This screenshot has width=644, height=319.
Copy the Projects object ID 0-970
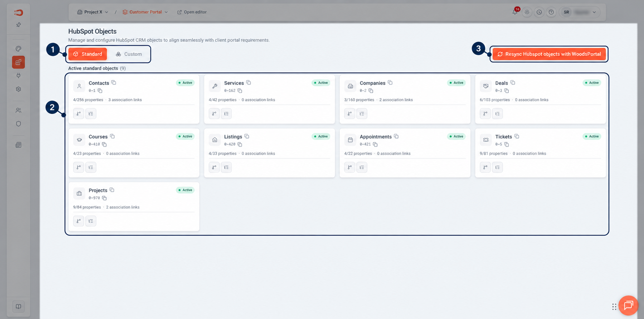[104, 198]
